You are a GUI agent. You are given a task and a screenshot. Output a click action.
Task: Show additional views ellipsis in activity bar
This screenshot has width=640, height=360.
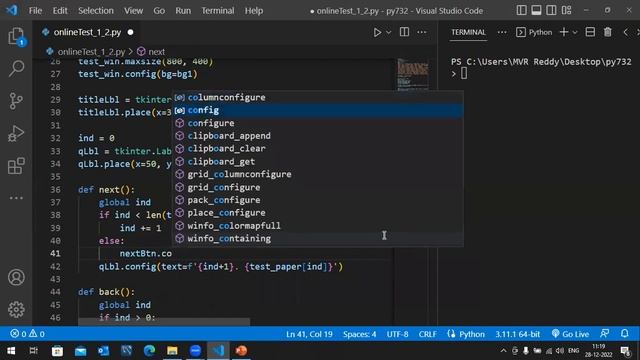click(16, 198)
